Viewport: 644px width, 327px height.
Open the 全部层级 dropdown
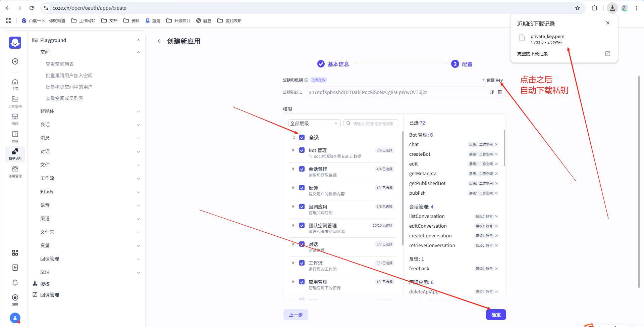coord(314,123)
